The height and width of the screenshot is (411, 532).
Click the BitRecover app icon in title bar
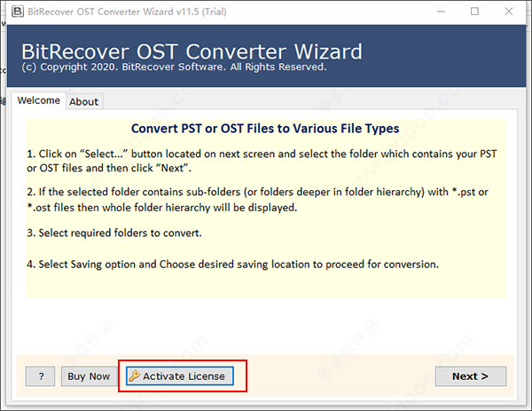pyautogui.click(x=18, y=12)
